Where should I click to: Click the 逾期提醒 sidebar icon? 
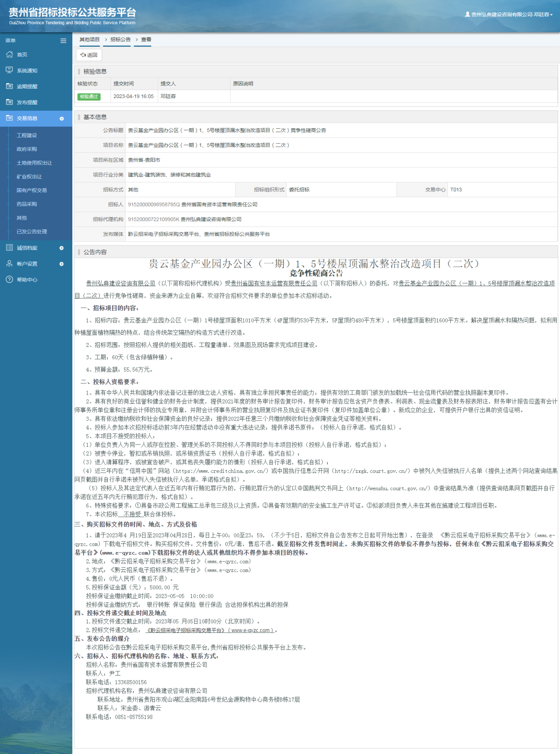[x=9, y=86]
